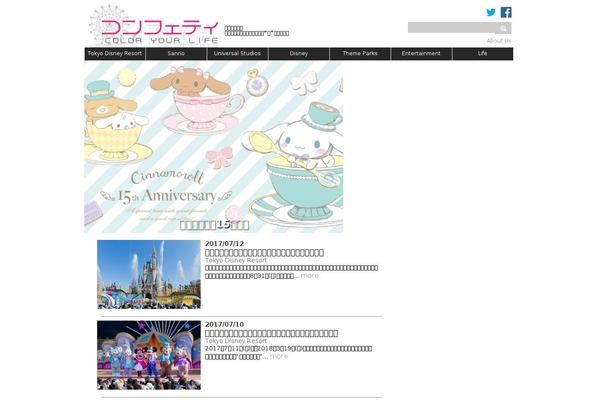Click the search magnifier button

click(504, 28)
